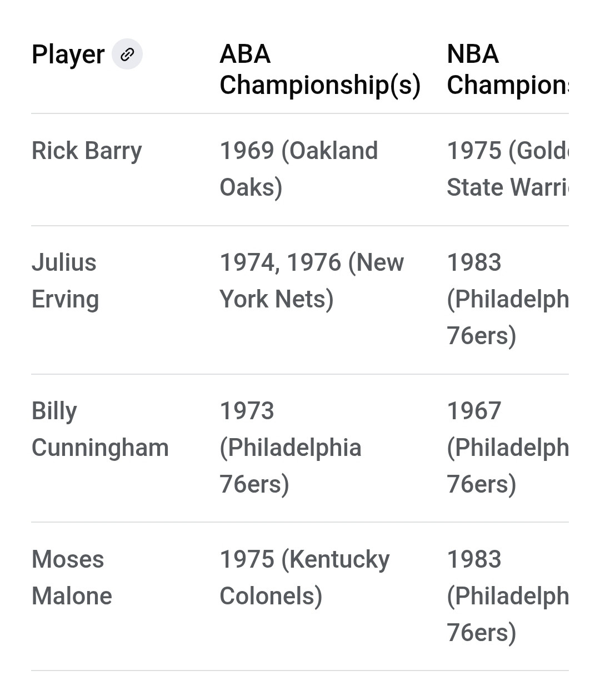Select the Moses Malone player cell
600x700 pixels.
(x=72, y=578)
